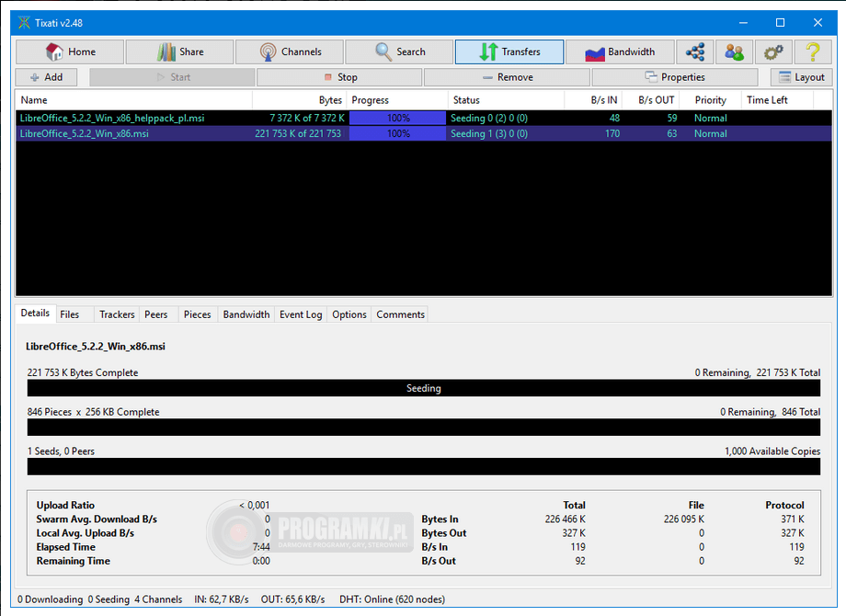Switch to the Details tab

[x=35, y=314]
